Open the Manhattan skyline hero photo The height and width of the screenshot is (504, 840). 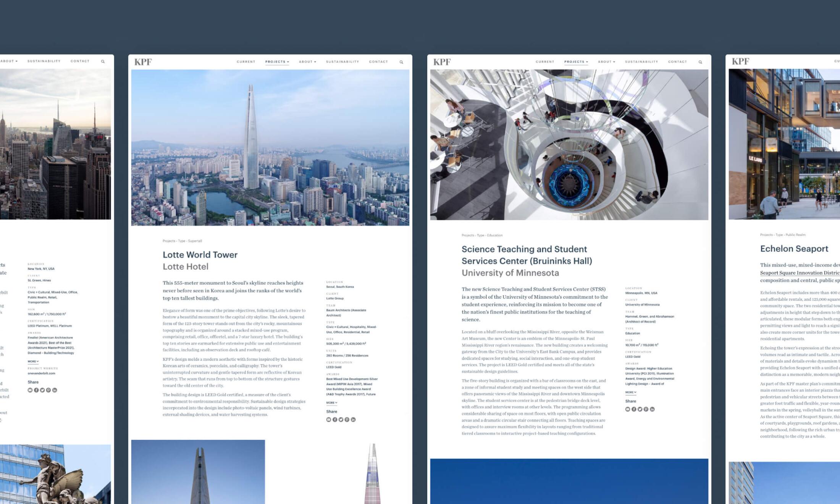pyautogui.click(x=55, y=144)
